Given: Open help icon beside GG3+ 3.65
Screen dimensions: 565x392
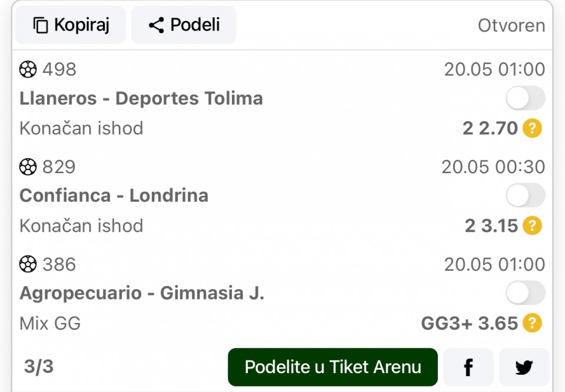Looking at the screenshot, I should 532,323.
